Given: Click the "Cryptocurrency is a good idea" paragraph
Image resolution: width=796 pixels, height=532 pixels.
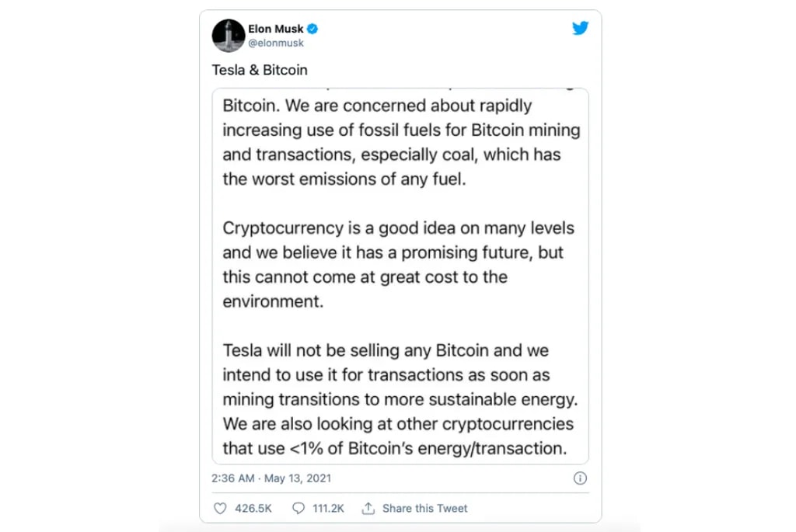Looking at the screenshot, I should 398,265.
